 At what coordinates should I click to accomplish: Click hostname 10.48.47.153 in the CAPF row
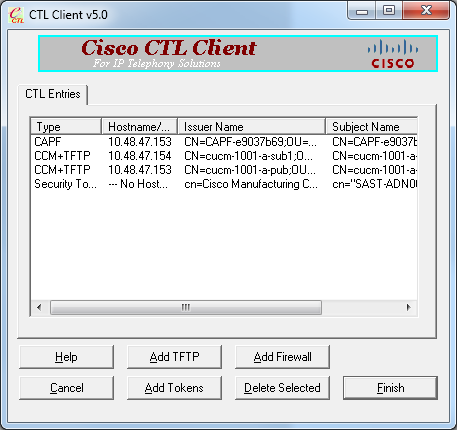(140, 142)
